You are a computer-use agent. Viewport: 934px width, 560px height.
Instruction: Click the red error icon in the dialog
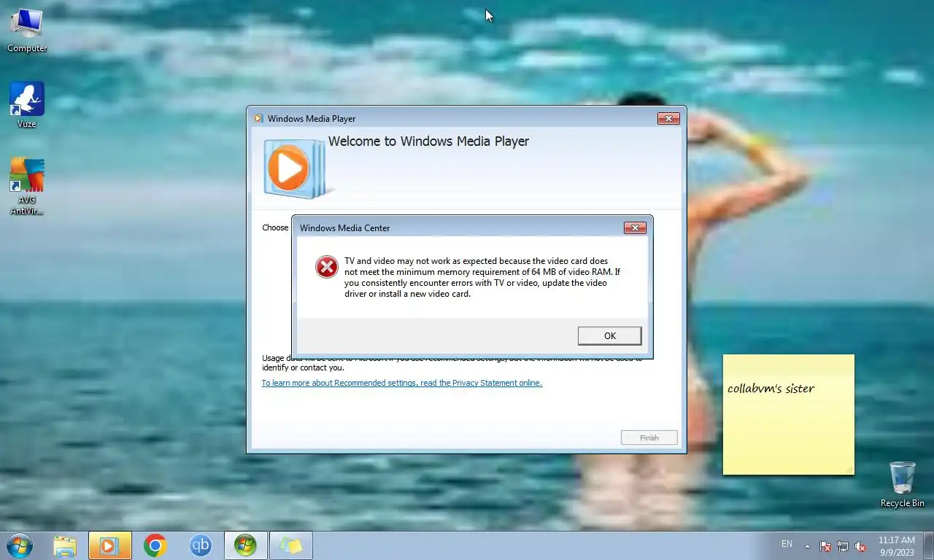click(x=327, y=267)
